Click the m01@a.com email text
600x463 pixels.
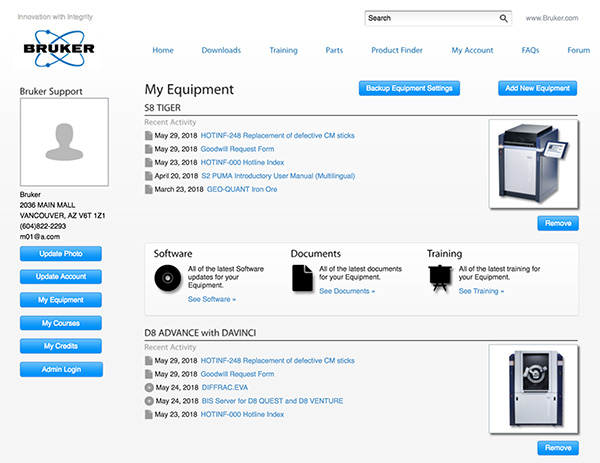[x=40, y=237]
